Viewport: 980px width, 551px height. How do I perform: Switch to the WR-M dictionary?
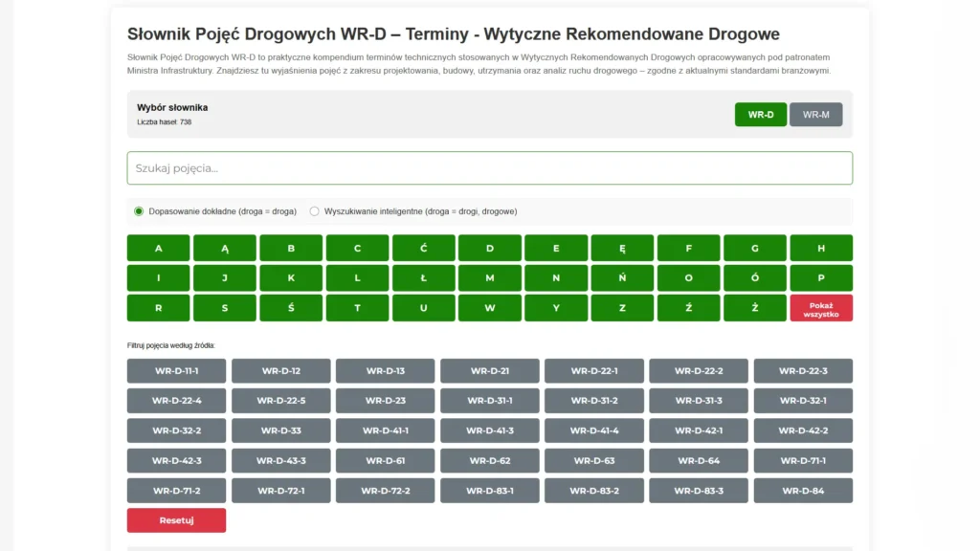click(815, 114)
